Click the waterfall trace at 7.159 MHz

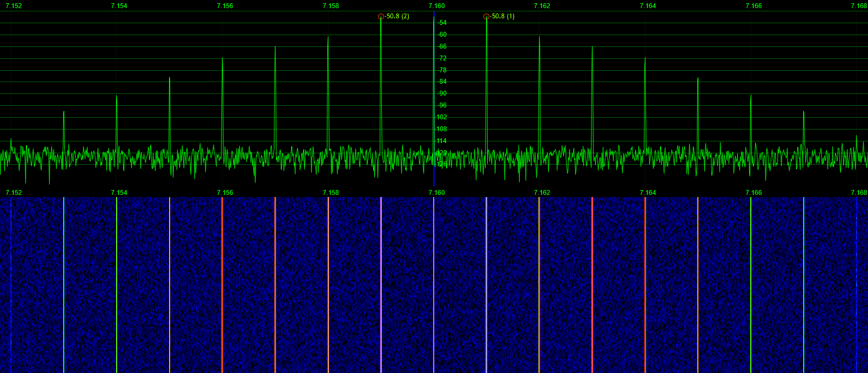[x=381, y=285]
